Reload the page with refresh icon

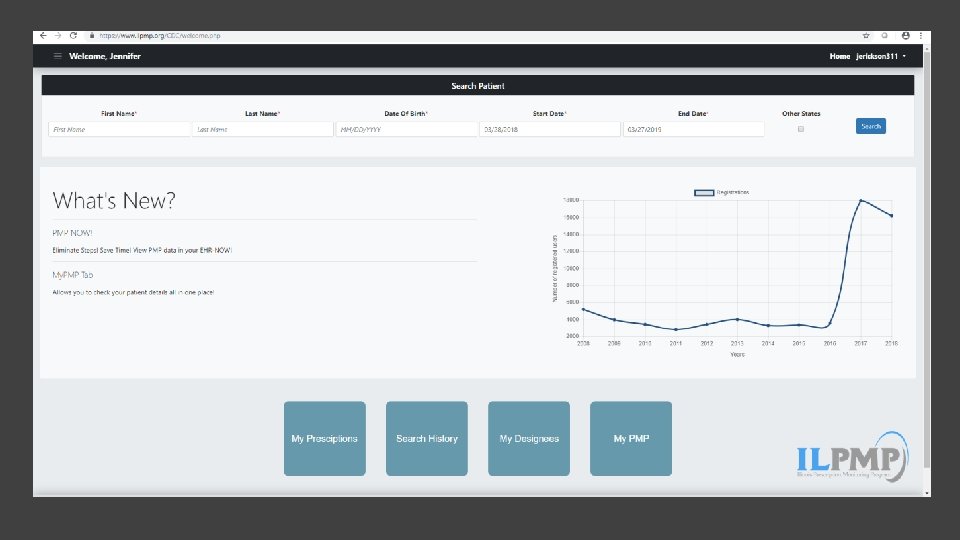(73, 36)
